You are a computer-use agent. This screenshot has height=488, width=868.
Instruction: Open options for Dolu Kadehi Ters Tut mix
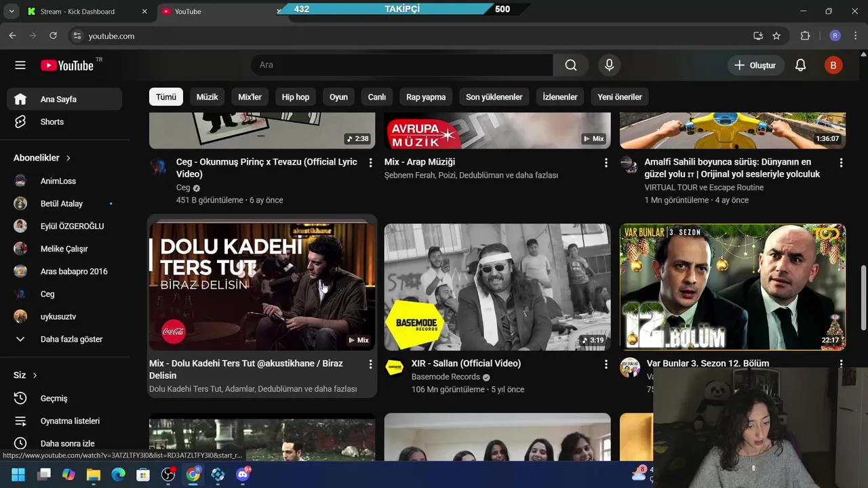point(370,364)
